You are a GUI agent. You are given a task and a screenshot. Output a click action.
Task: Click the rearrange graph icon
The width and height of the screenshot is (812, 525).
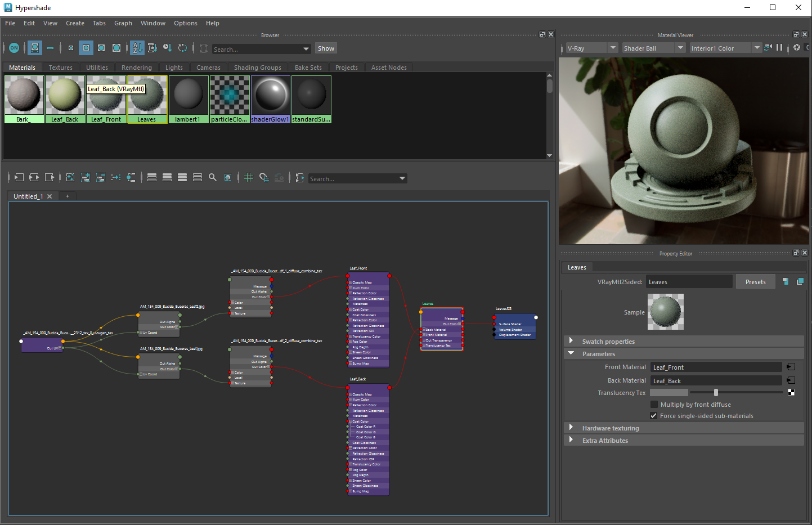[116, 177]
